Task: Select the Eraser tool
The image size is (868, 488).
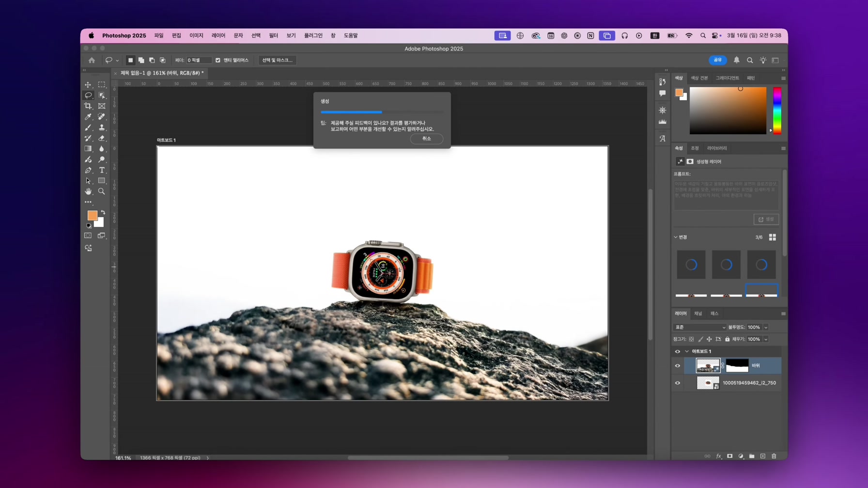Action: (101, 138)
